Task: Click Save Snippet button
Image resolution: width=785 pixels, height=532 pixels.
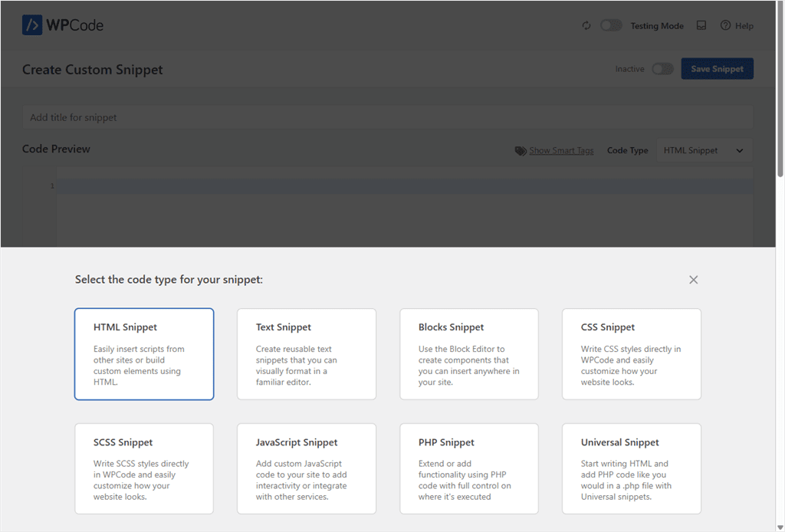Action: click(717, 69)
